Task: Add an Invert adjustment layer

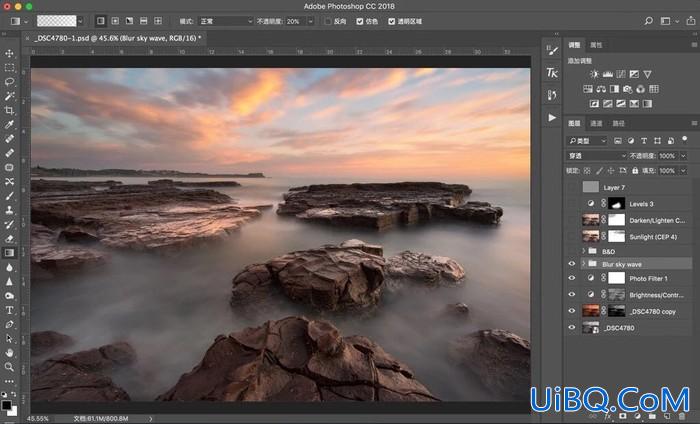Action: coord(594,104)
